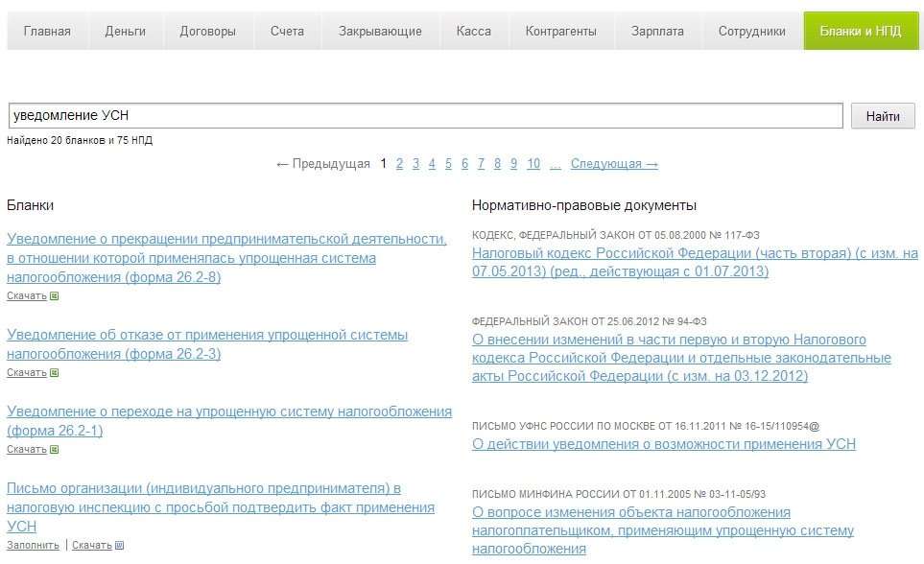Click the Найти search button
Screen dimensions: 924x564
[883, 116]
